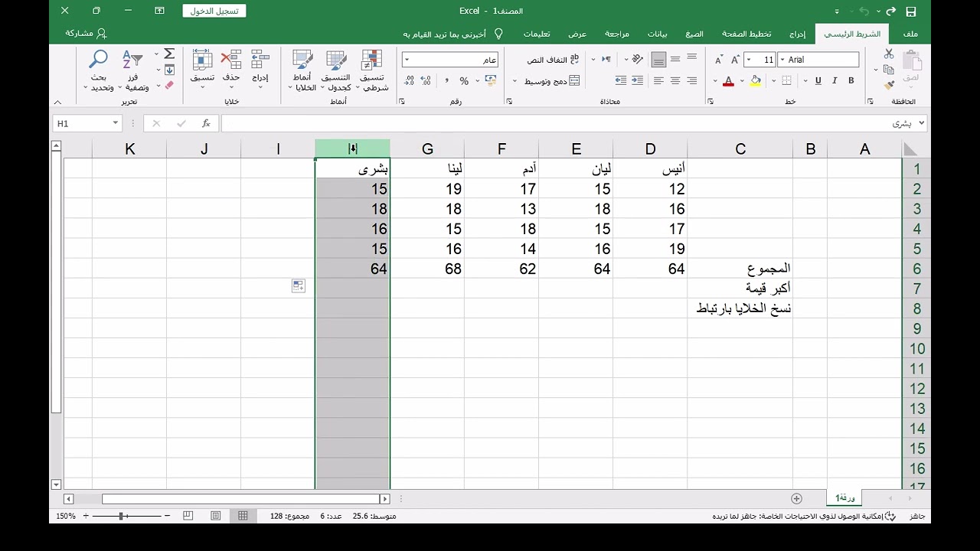The image size is (980, 551).
Task: Click the Share (مشاركة) button
Action: click(86, 34)
